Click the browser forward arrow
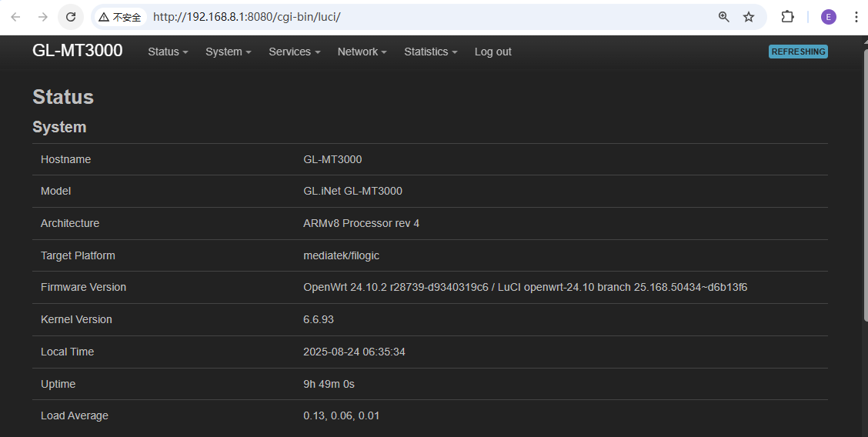The height and width of the screenshot is (437, 868). 43,17
